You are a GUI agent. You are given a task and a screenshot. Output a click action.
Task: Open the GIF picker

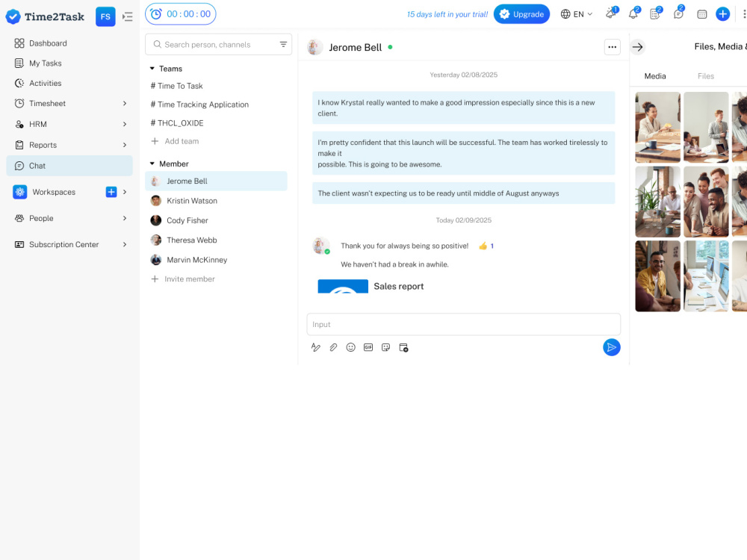pos(368,347)
